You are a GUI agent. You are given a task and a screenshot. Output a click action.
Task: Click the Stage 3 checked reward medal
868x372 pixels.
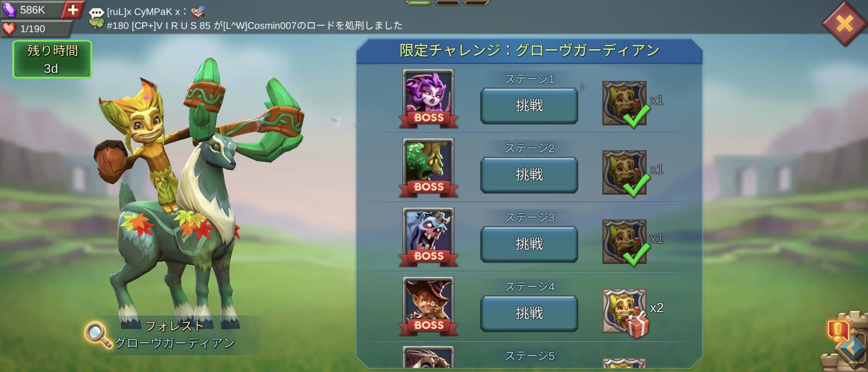click(625, 243)
